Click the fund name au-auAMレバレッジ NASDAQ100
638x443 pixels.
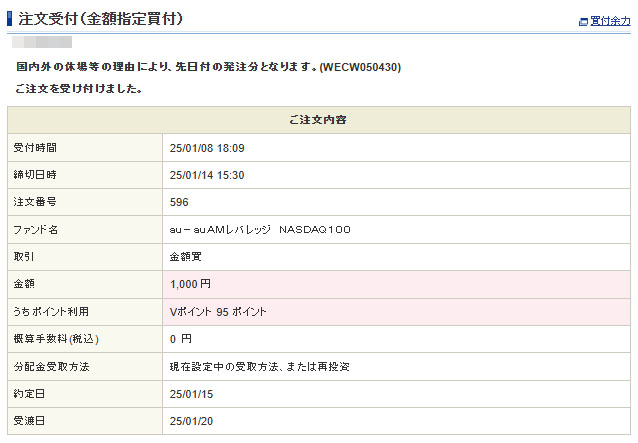[x=260, y=230]
